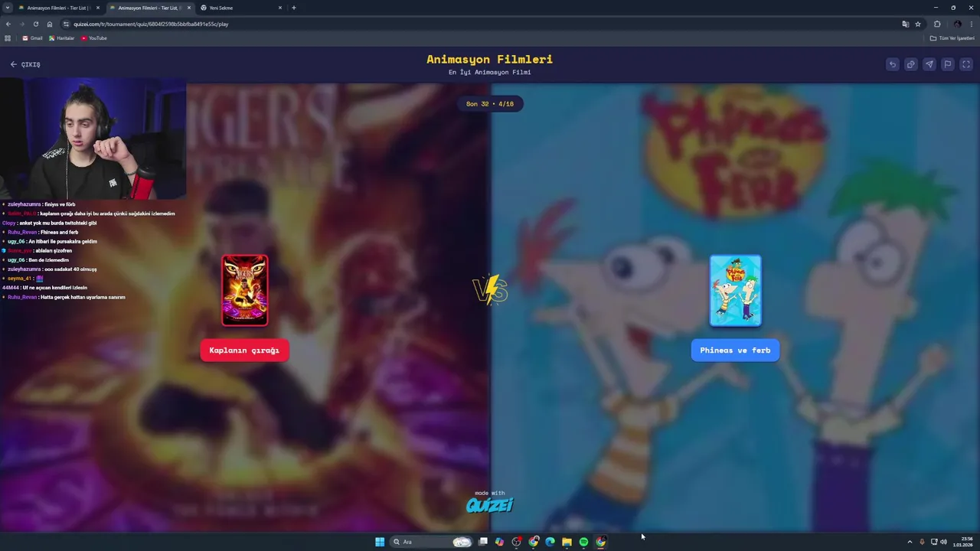The width and height of the screenshot is (980, 551).
Task: Show hidden system tray icons
Action: [x=910, y=542]
